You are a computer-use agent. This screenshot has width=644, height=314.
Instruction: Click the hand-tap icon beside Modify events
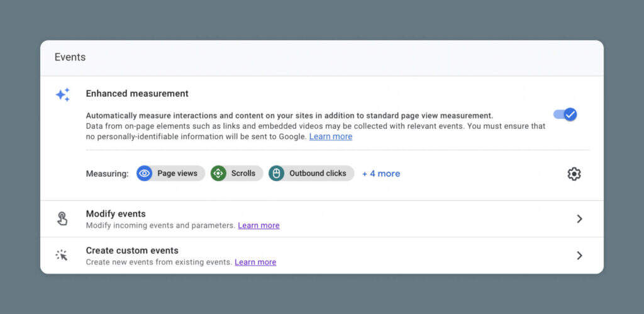click(62, 219)
